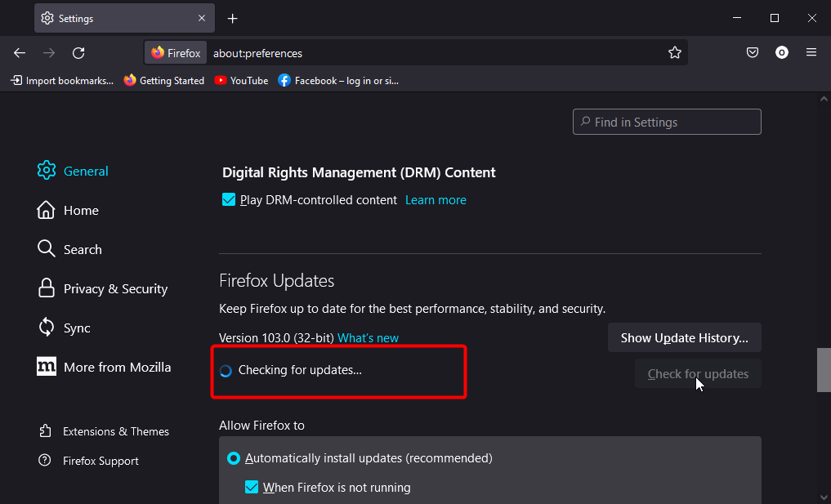Open Import bookmarks bookmark
The image size is (831, 504).
(x=62, y=81)
